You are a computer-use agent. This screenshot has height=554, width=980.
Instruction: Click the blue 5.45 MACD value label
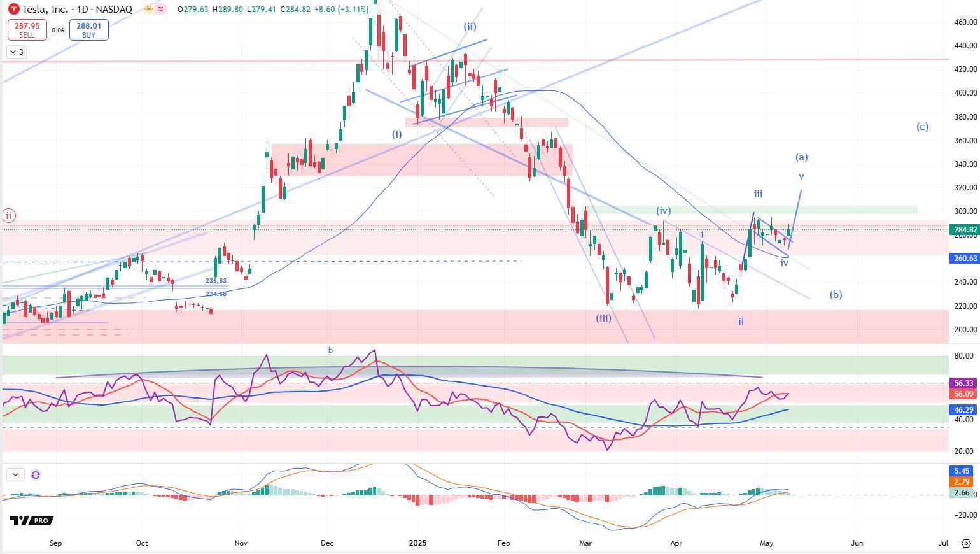(x=963, y=471)
